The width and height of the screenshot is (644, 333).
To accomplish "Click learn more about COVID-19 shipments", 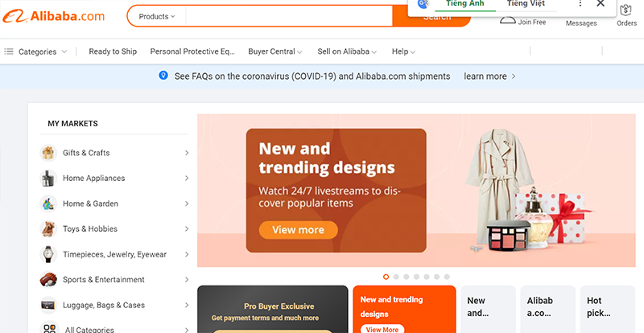I will click(489, 76).
